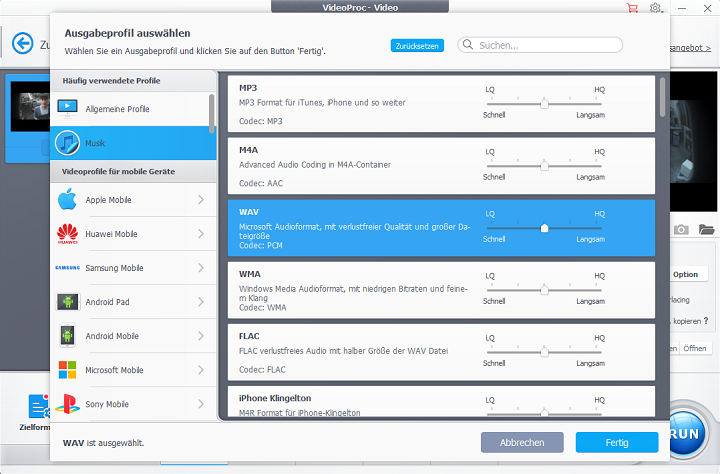Click the Sony PlayStation logo icon
Image resolution: width=720 pixels, height=474 pixels.
pyautogui.click(x=68, y=404)
